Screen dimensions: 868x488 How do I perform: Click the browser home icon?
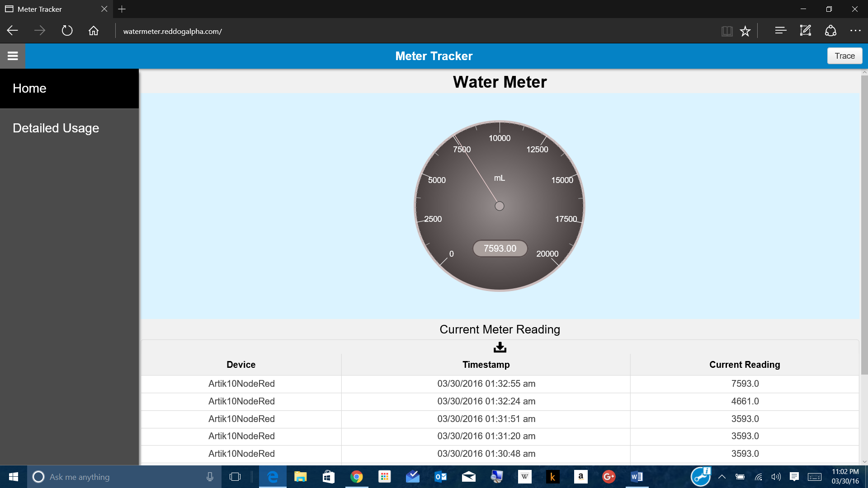[x=94, y=31]
